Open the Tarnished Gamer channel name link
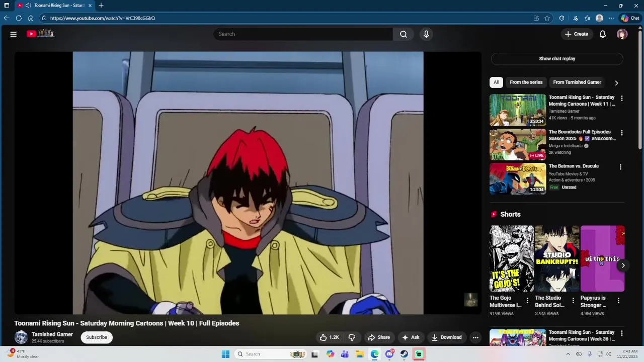Viewport: 644px width, 362px height. 52,334
